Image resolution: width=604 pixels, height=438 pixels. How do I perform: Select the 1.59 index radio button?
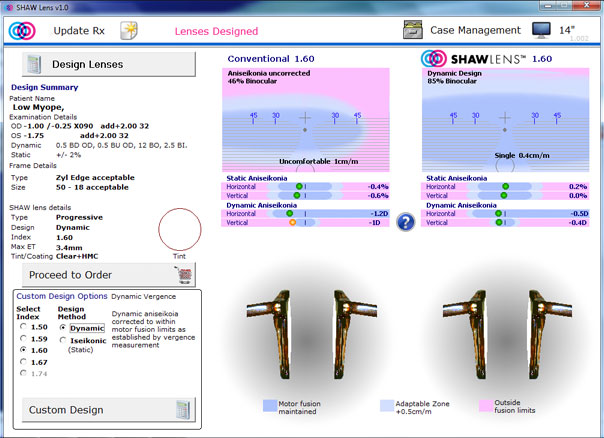pos(23,339)
